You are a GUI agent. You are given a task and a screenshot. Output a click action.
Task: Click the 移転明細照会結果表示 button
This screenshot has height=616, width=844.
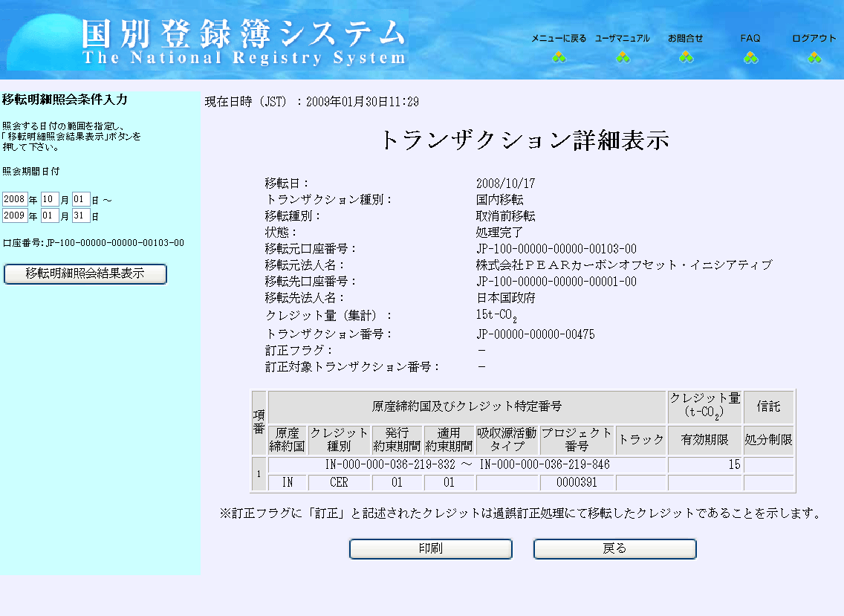click(x=85, y=273)
